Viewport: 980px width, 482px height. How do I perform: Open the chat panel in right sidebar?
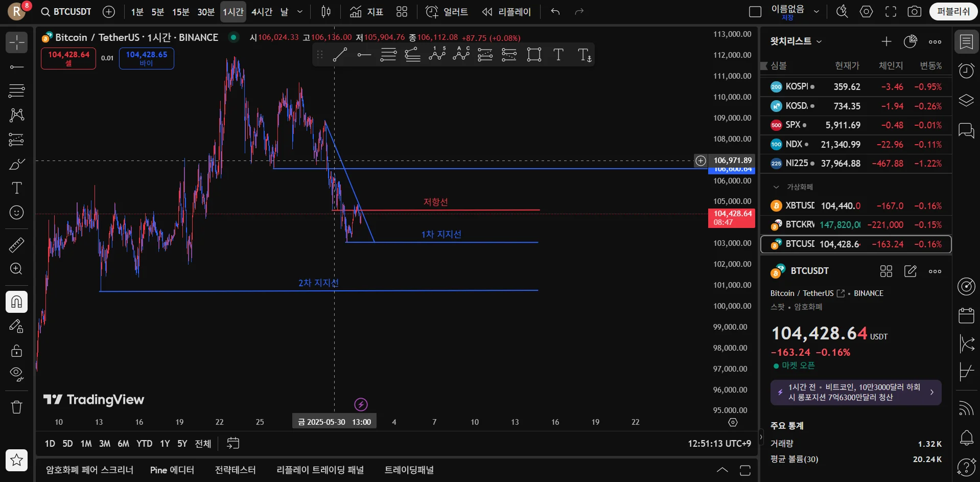(966, 130)
